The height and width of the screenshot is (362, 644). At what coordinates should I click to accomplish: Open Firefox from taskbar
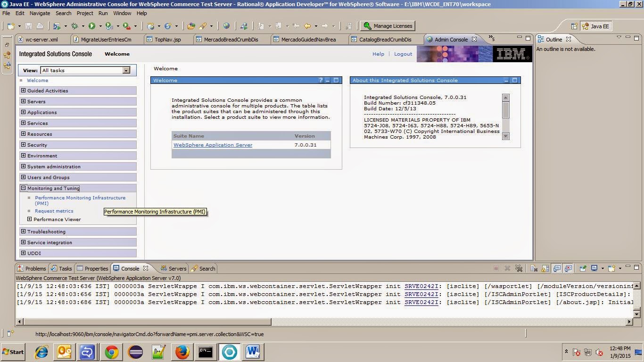(x=182, y=352)
